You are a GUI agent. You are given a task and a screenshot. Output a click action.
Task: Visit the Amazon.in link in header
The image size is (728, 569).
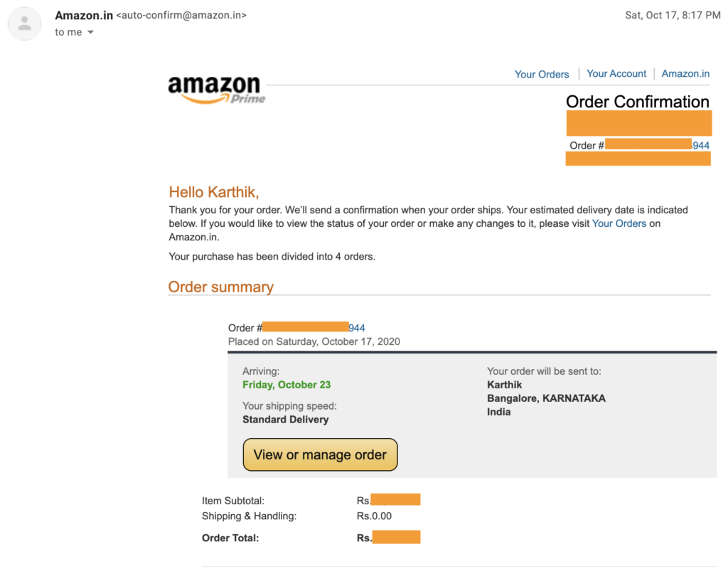coord(685,73)
